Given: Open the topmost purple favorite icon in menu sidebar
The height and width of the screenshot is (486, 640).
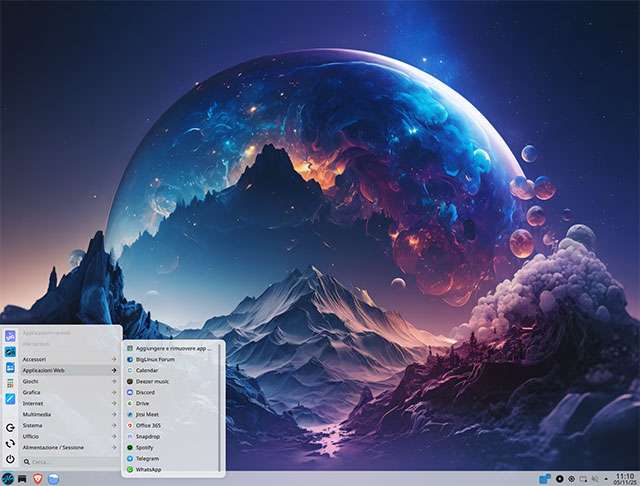Looking at the screenshot, I should click(10, 336).
